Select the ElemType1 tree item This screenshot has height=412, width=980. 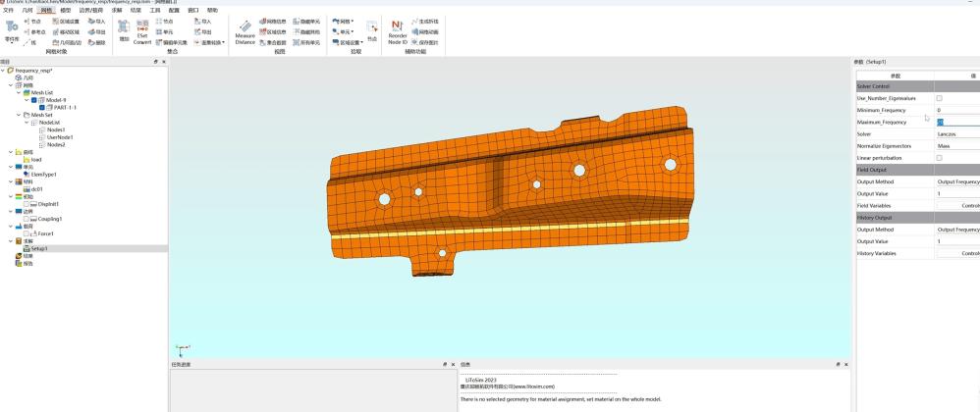point(44,175)
